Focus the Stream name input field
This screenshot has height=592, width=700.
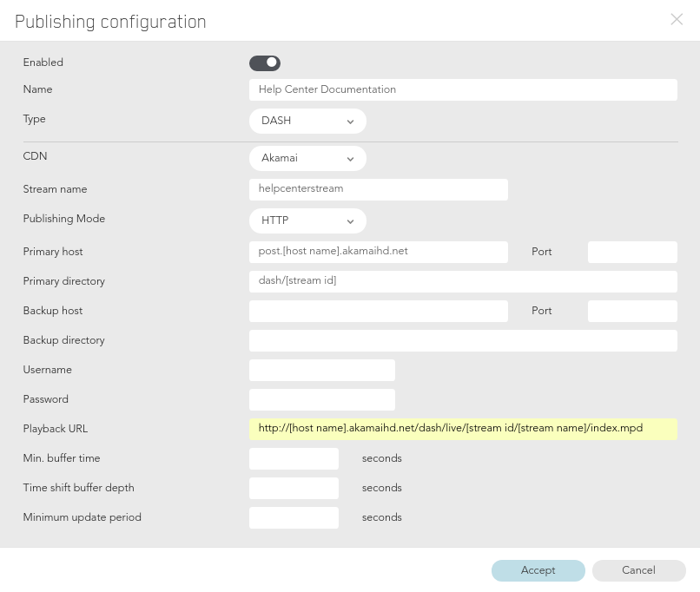[x=378, y=189]
